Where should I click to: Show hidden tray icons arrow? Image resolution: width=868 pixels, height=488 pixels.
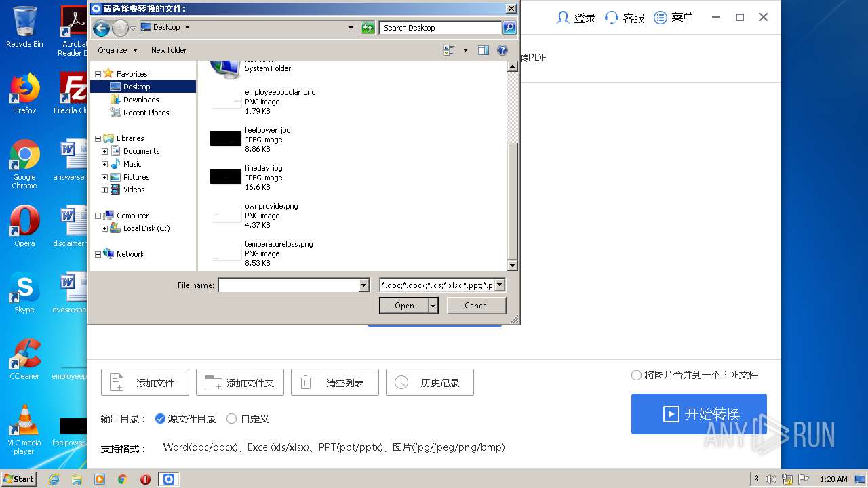click(756, 479)
